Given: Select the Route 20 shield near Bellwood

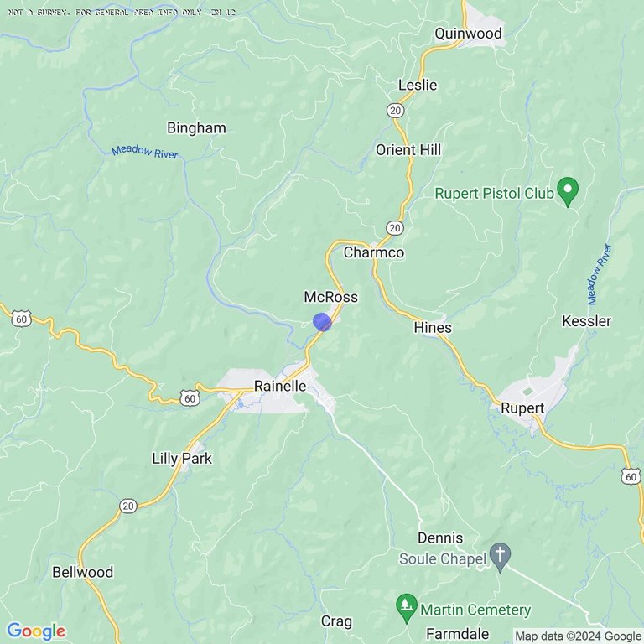Looking at the screenshot, I should [128, 506].
